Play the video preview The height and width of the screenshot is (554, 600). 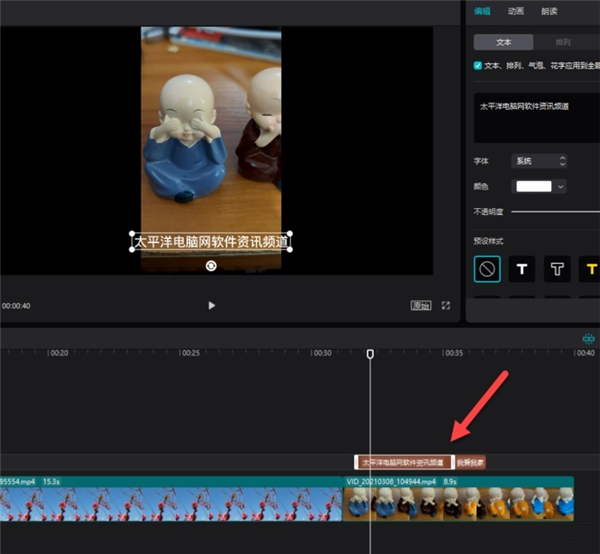211,305
